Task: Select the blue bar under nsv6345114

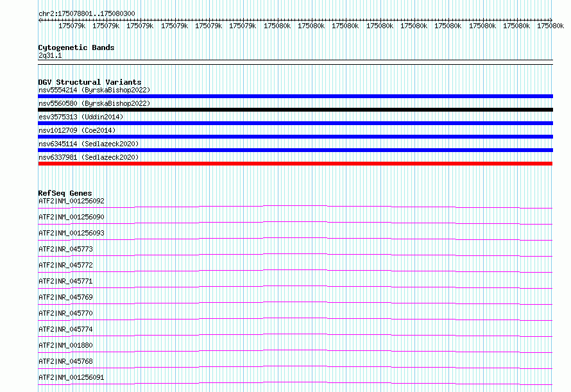Action: pos(295,150)
